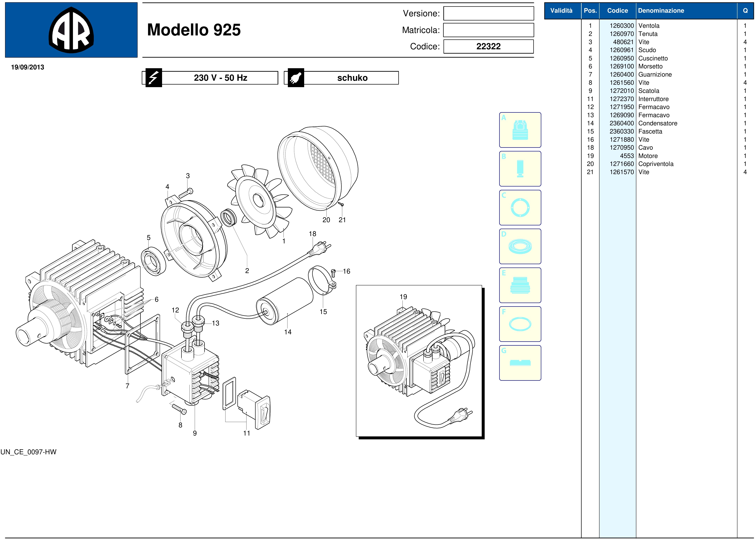Click the section E stacked housing thumbnail
Viewport: 756px width, 539px height.
[x=520, y=285]
